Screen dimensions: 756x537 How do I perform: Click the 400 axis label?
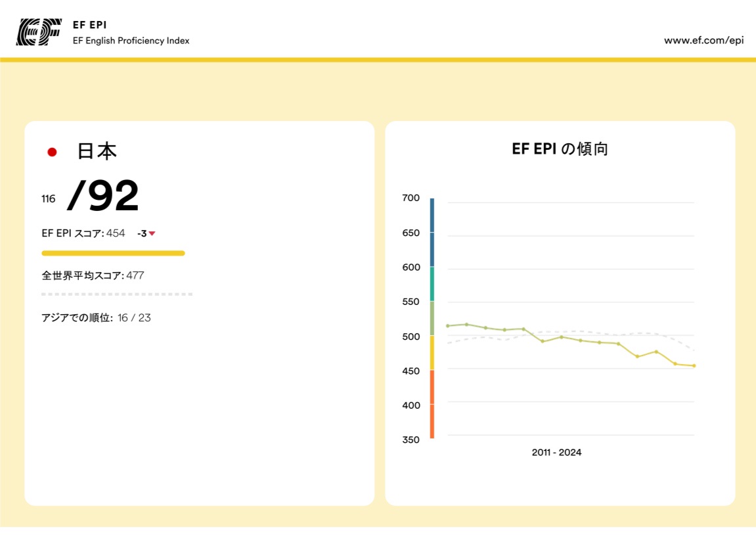(x=411, y=406)
